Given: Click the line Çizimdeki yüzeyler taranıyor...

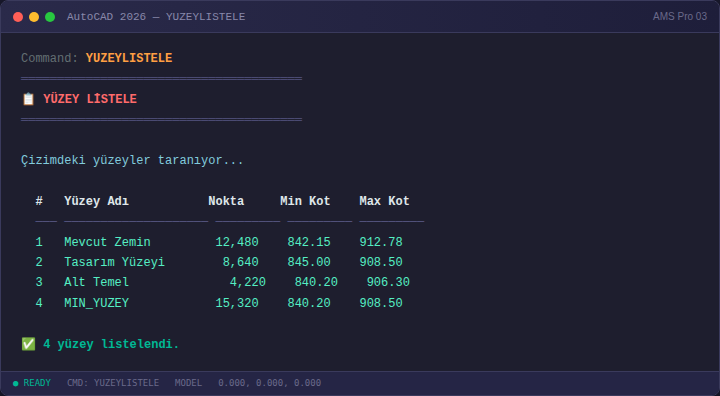Looking at the screenshot, I should click(x=132, y=160).
